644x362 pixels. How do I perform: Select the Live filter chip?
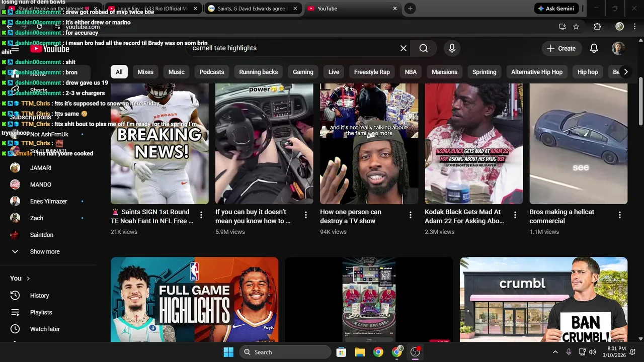(334, 72)
